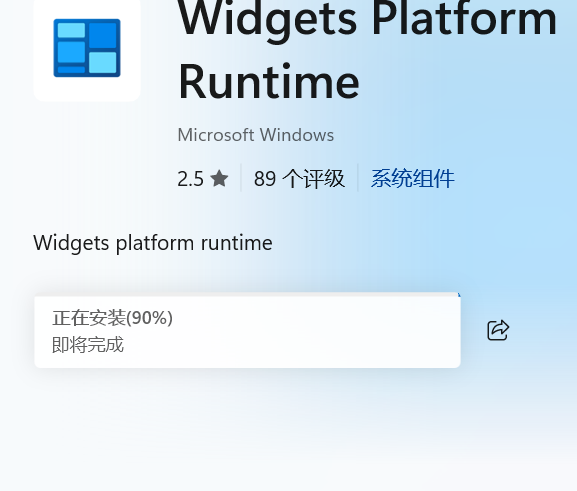Click the Microsoft Windows publisher name
The height and width of the screenshot is (491, 577).
(x=256, y=135)
